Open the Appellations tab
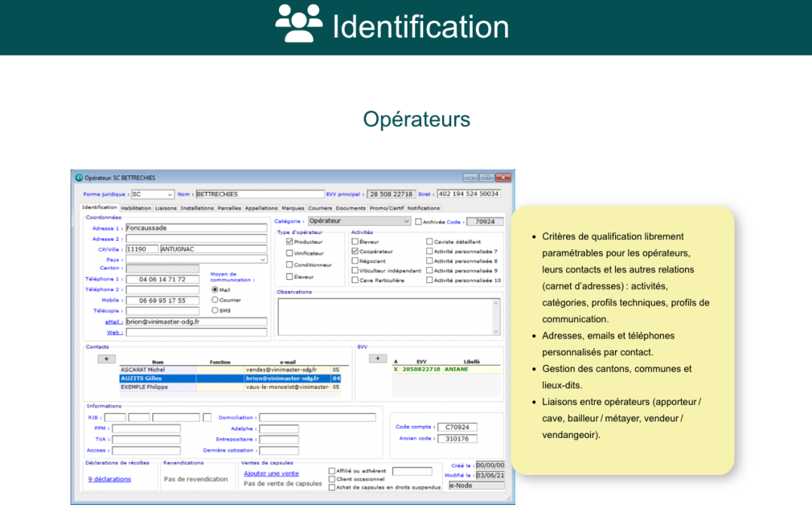Viewport: 812px width, 508px height. click(x=261, y=208)
